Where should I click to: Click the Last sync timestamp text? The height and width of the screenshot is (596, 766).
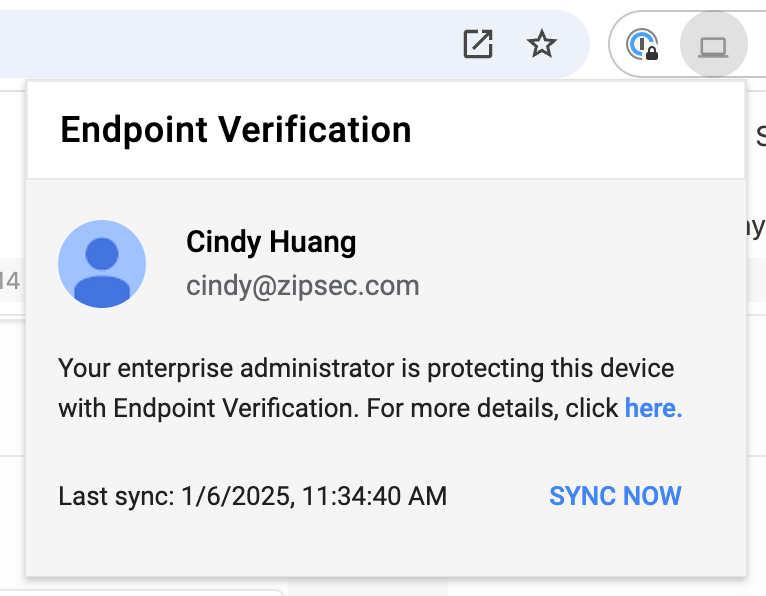point(252,496)
